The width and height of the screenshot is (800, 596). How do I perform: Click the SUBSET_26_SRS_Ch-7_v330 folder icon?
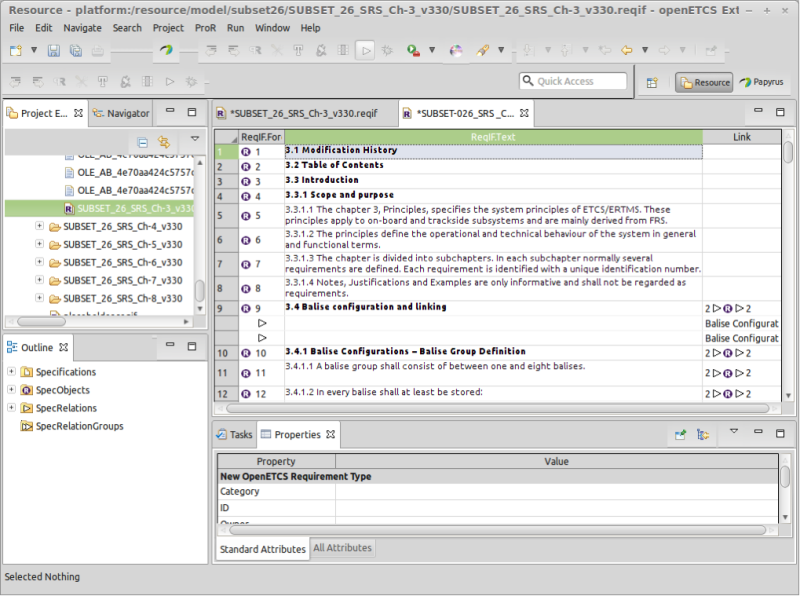click(55, 281)
